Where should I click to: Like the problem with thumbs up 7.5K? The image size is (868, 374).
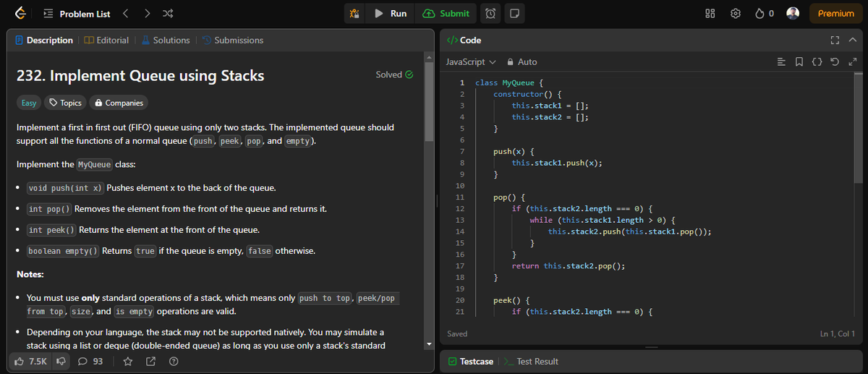point(30,361)
